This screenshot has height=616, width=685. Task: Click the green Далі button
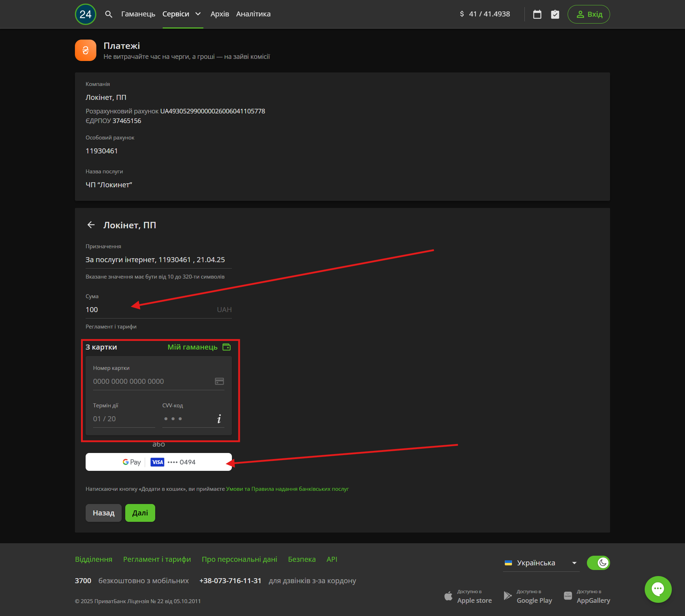(x=140, y=513)
